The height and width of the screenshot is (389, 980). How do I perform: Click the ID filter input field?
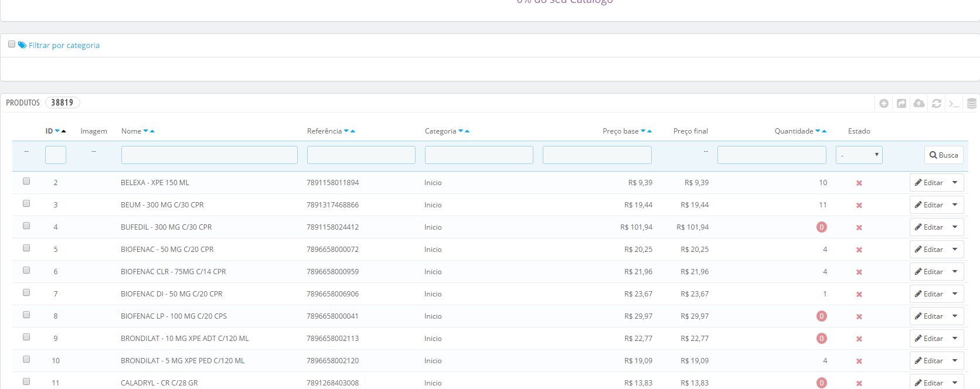coord(56,155)
